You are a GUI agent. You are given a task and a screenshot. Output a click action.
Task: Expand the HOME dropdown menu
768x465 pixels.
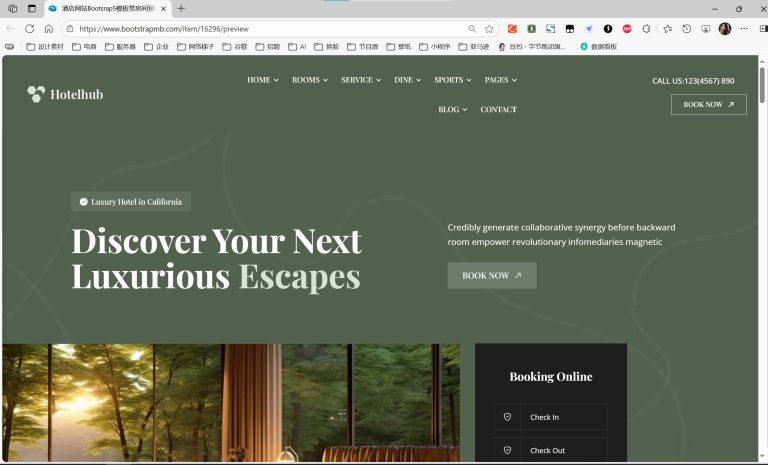click(x=263, y=80)
